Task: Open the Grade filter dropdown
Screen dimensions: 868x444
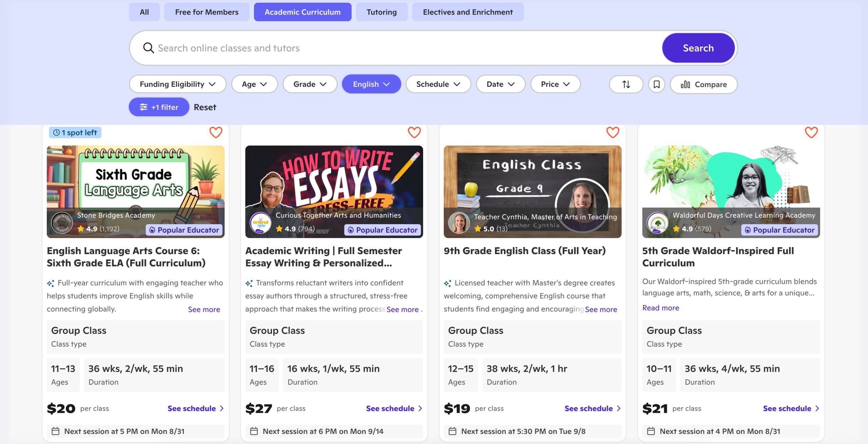Action: coord(310,84)
